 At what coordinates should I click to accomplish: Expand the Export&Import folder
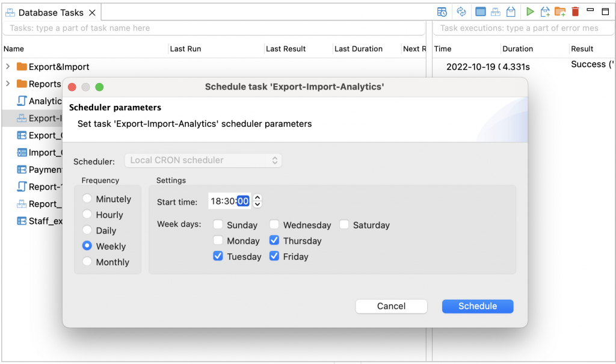[x=8, y=66]
